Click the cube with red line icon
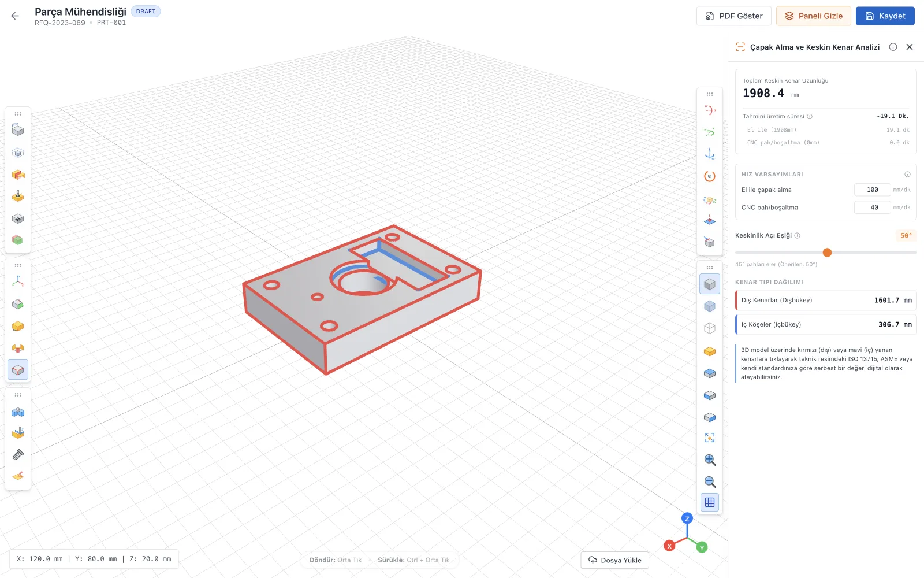 tap(710, 242)
